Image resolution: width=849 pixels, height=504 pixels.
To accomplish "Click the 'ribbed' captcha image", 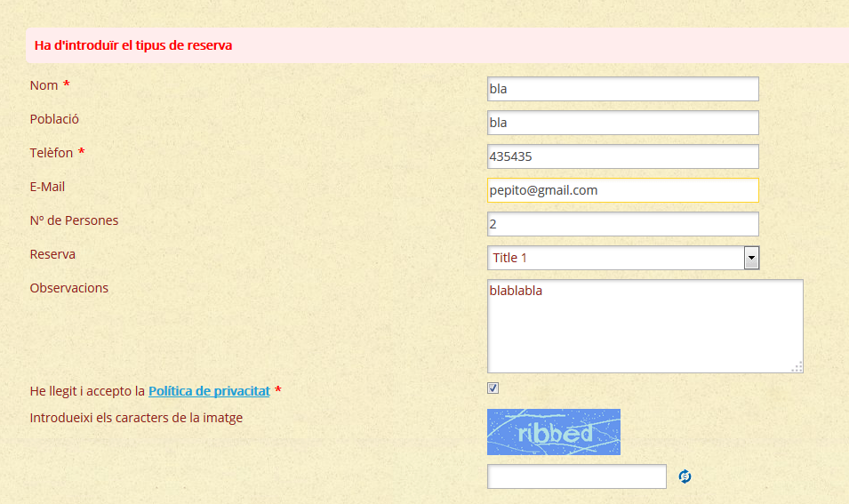I will (x=554, y=432).
